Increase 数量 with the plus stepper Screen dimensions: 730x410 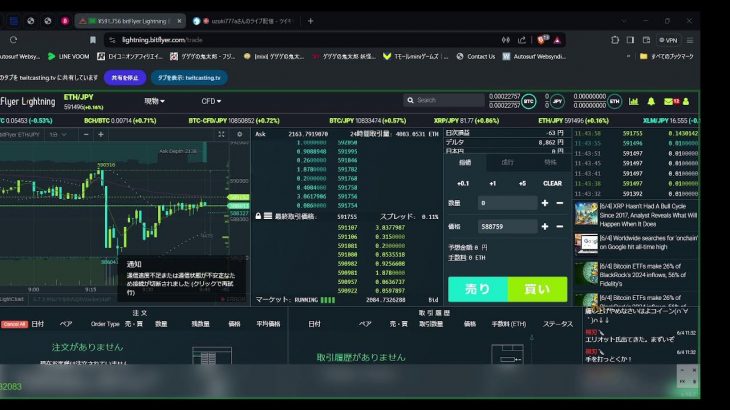545,203
